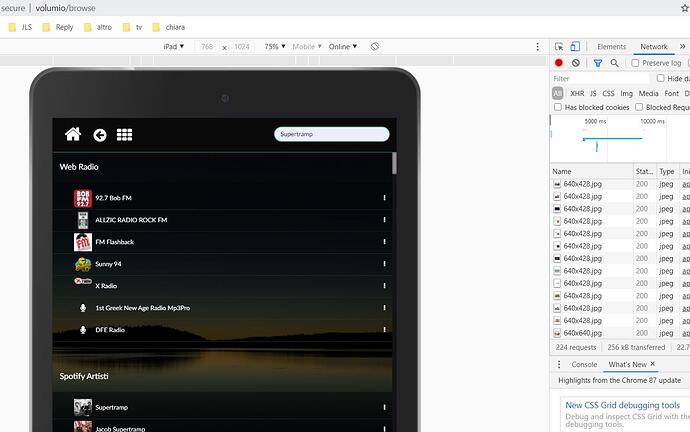Open options menu for 92.7 Bob FM
This screenshot has height=432, width=690.
pyautogui.click(x=385, y=198)
